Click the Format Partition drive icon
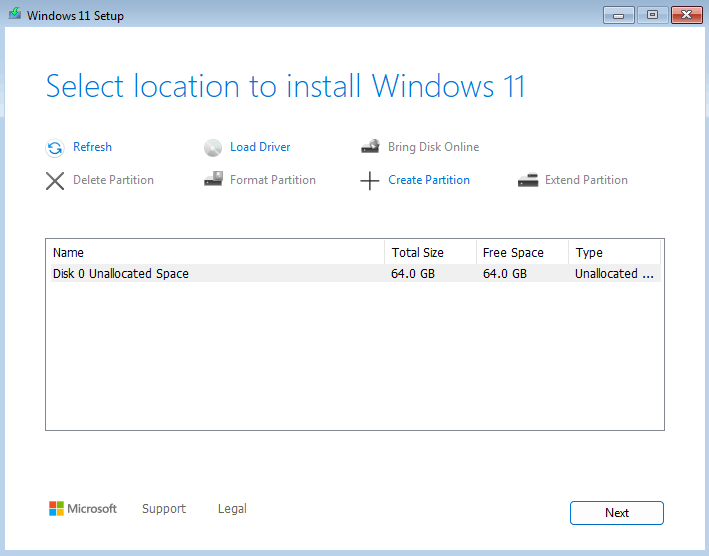709x556 pixels. click(213, 179)
